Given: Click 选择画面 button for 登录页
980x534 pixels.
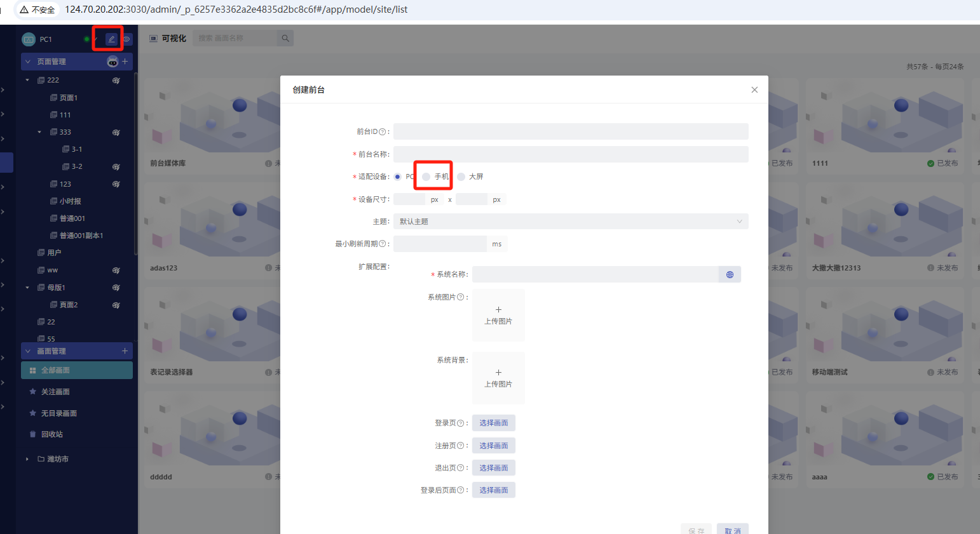Looking at the screenshot, I should pyautogui.click(x=493, y=423).
